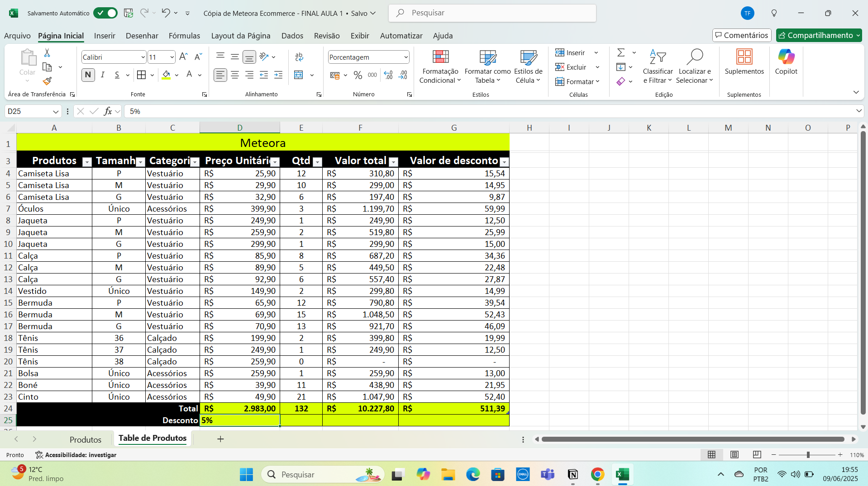This screenshot has height=486, width=868.
Task: Click Acessibilidade: investigar in status bar
Action: (76, 455)
